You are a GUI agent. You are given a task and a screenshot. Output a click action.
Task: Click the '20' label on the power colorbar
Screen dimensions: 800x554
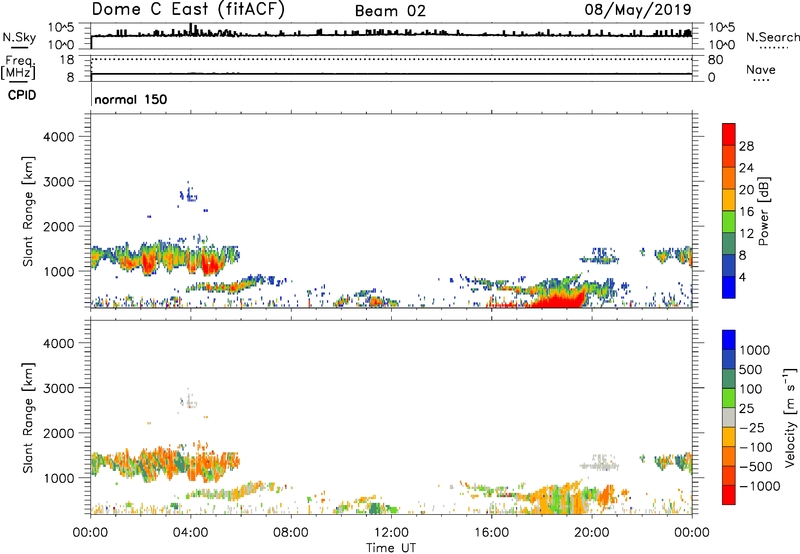746,190
